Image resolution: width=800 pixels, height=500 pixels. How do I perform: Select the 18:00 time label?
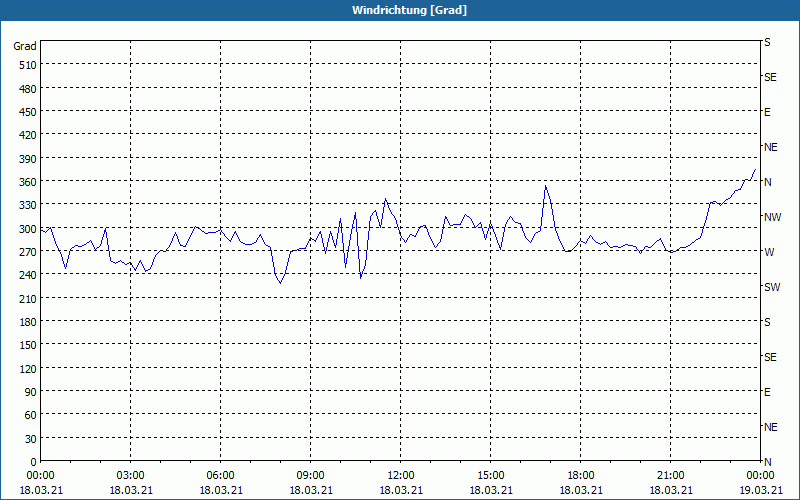[581, 476]
